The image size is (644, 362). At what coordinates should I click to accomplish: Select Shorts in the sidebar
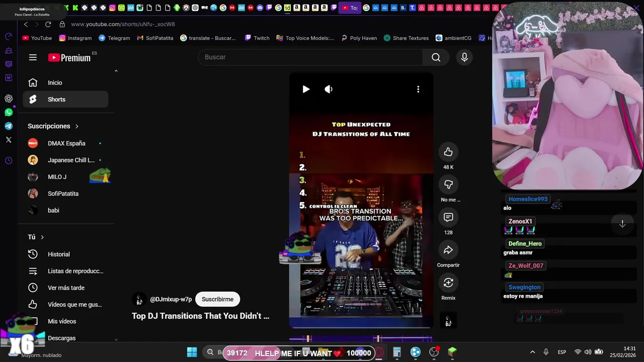pyautogui.click(x=65, y=99)
